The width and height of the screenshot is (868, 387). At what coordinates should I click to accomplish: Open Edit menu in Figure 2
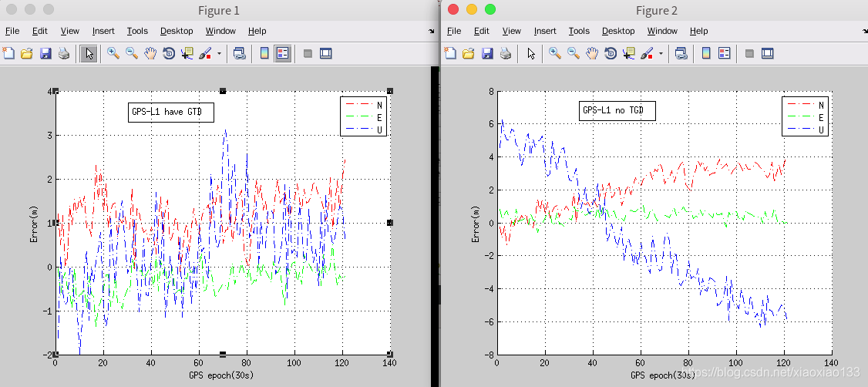coord(482,31)
